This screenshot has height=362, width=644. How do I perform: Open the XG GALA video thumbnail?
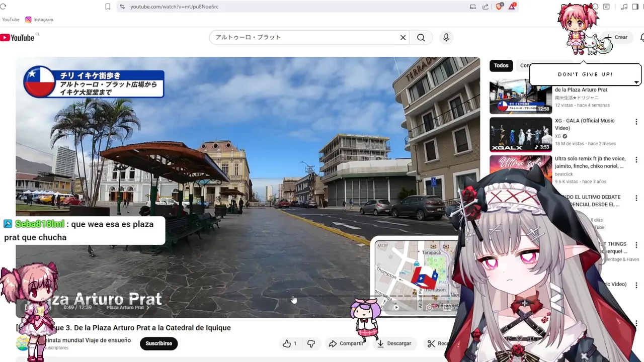click(x=521, y=134)
